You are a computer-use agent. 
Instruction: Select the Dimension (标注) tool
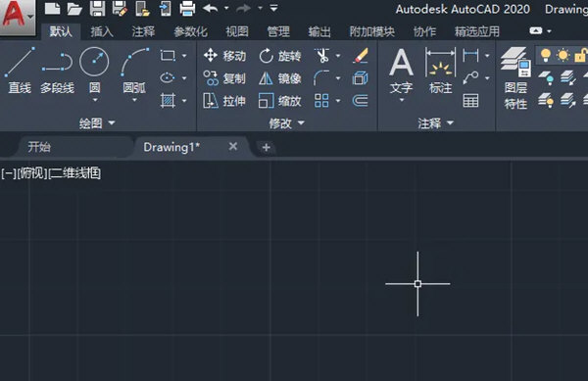click(x=440, y=71)
